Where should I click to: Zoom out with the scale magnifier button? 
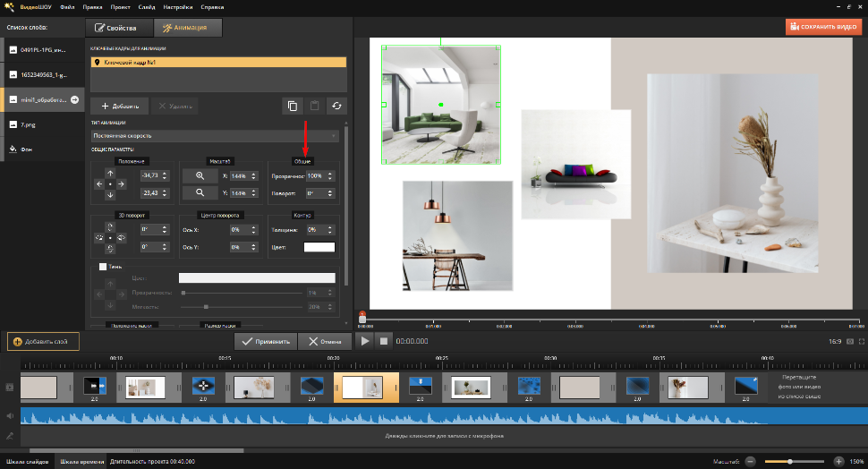pyautogui.click(x=200, y=192)
